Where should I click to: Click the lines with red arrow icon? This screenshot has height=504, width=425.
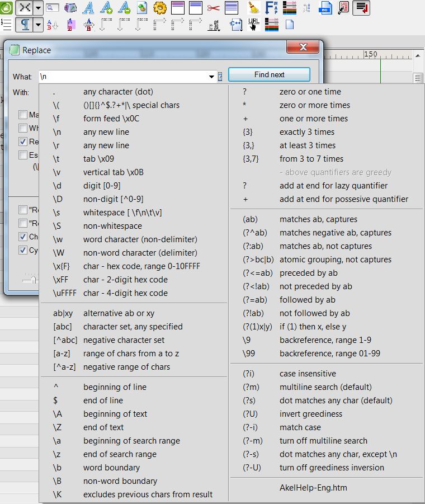coord(361,8)
